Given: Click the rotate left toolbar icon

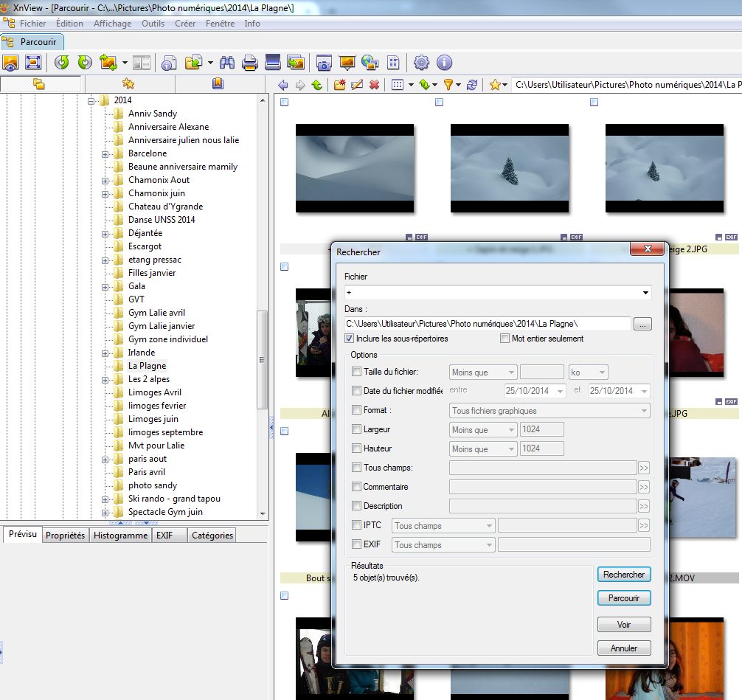Looking at the screenshot, I should tap(63, 63).
